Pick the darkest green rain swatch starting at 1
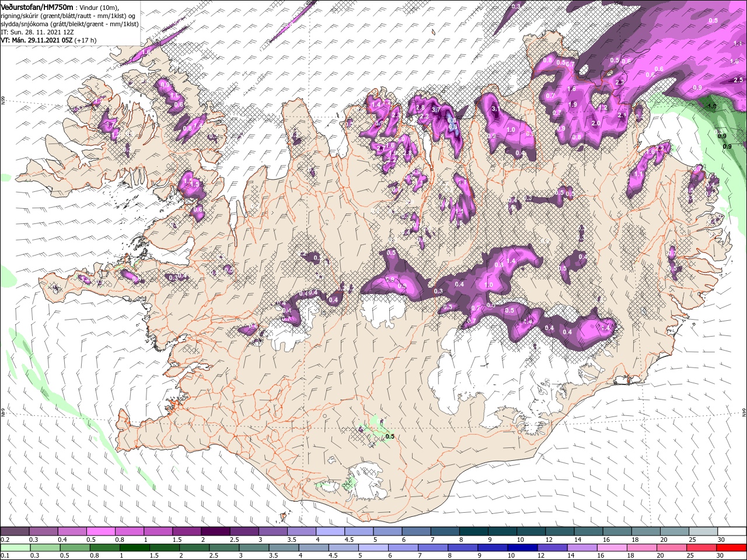 [x=134, y=547]
